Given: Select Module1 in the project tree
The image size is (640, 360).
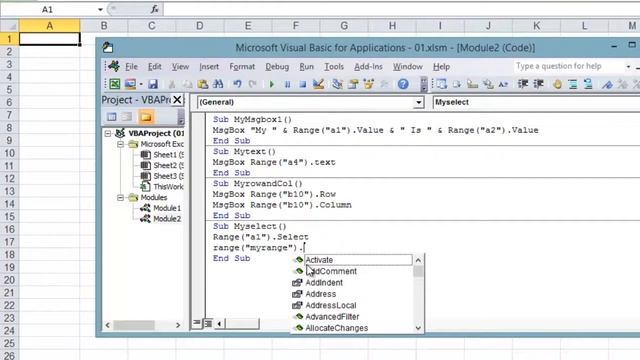Looking at the screenshot, I should click(x=167, y=208).
